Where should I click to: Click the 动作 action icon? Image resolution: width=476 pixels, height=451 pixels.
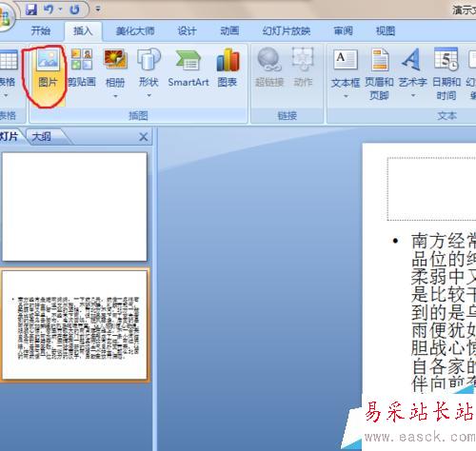pyautogui.click(x=303, y=59)
